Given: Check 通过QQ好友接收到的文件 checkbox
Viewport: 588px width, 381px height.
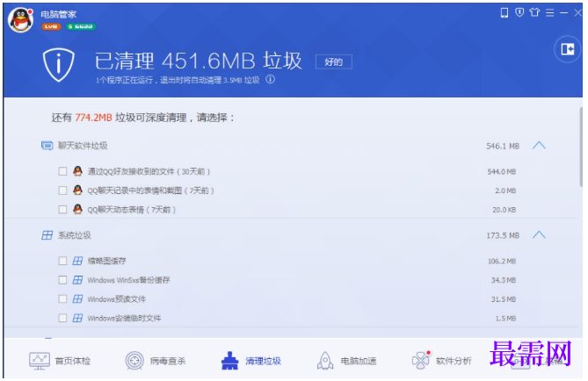Looking at the screenshot, I should (62, 171).
